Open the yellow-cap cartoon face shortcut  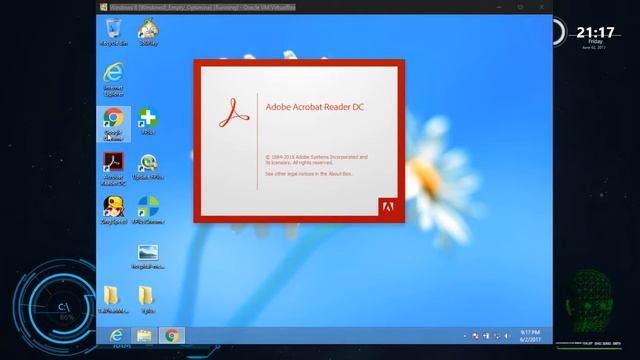tap(114, 210)
